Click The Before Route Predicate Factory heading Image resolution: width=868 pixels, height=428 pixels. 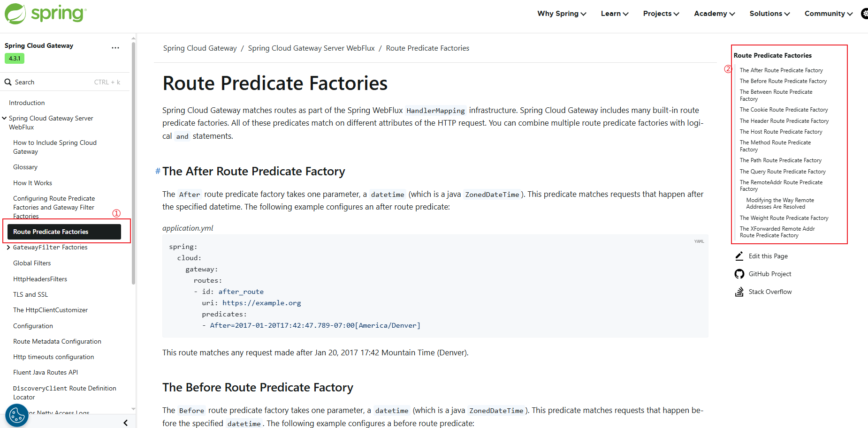(258, 387)
